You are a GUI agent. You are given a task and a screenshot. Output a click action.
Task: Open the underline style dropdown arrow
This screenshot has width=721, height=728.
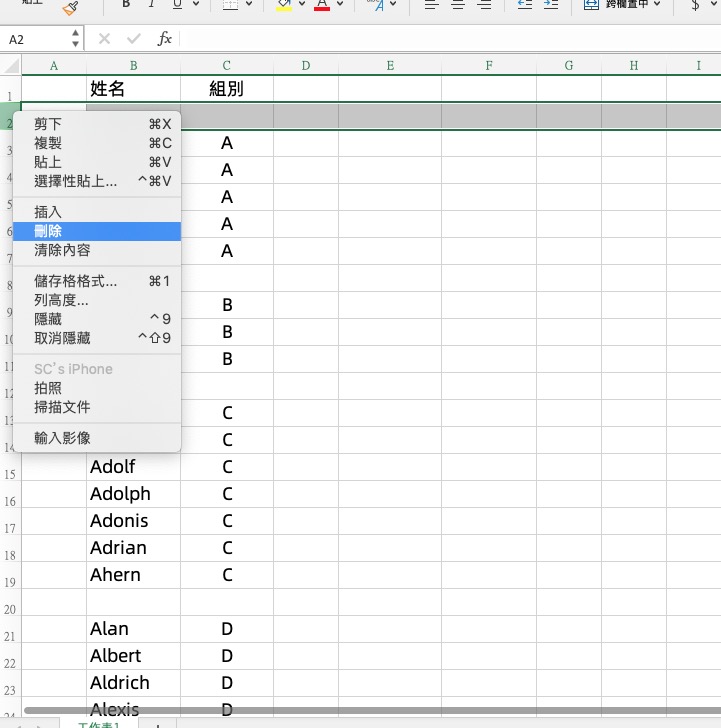coord(196,4)
